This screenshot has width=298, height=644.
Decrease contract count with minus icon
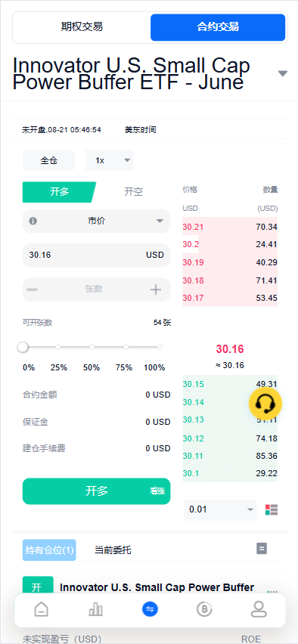tap(32, 289)
